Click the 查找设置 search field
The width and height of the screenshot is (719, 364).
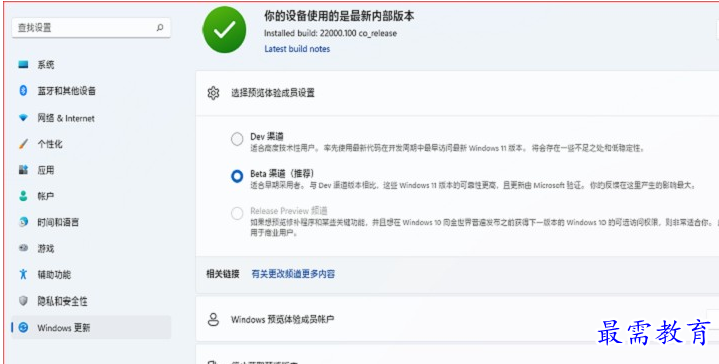pyautogui.click(x=91, y=28)
